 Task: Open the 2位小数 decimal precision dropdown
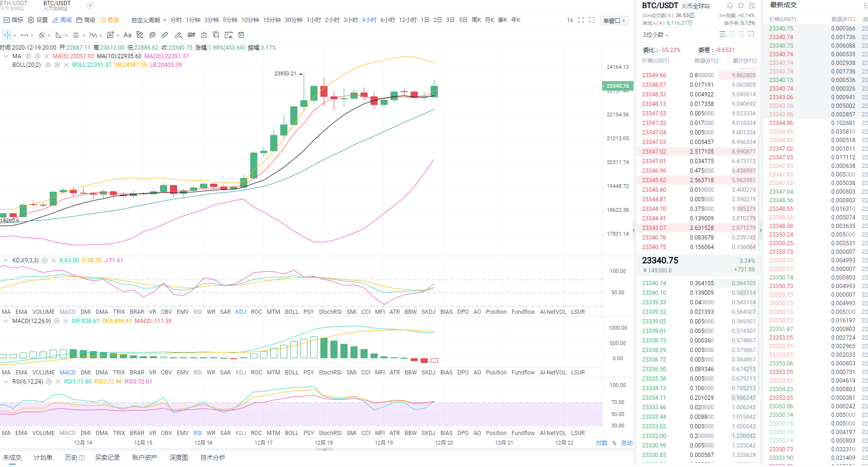click(x=656, y=35)
